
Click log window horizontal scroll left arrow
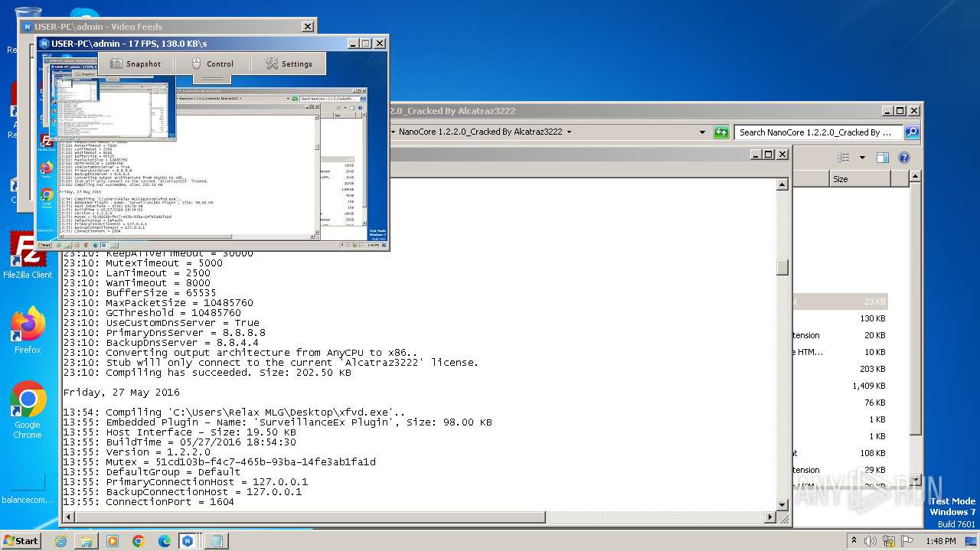tap(69, 517)
